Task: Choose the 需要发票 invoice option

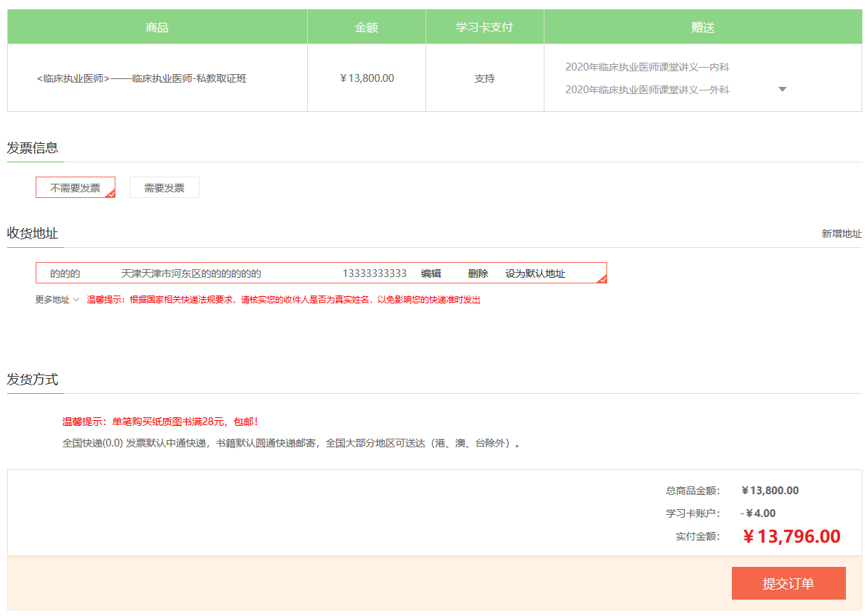Action: click(x=164, y=188)
